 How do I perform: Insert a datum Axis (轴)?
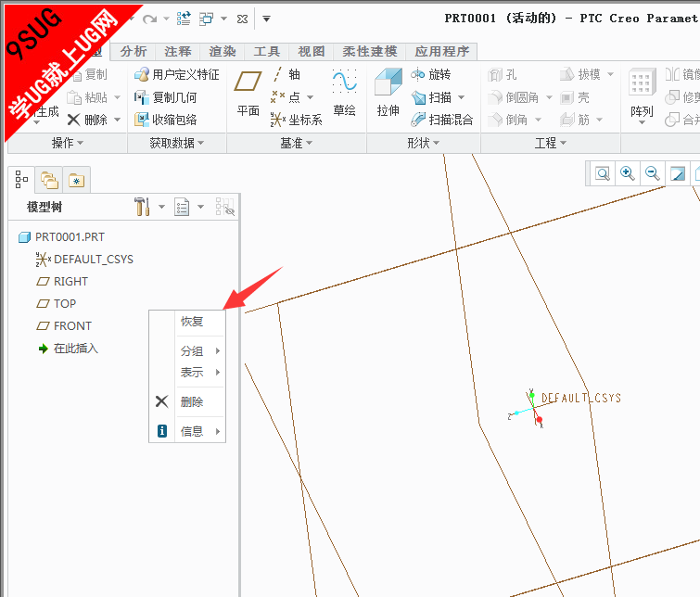click(x=286, y=74)
